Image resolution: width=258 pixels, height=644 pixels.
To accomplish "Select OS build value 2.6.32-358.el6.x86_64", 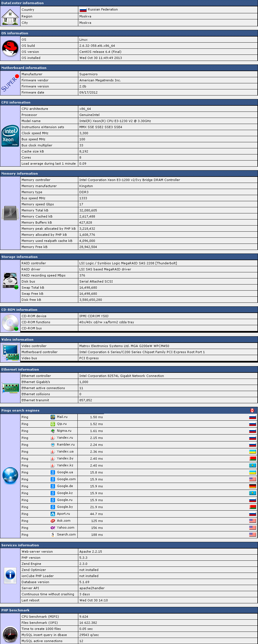I will (x=97, y=46).
